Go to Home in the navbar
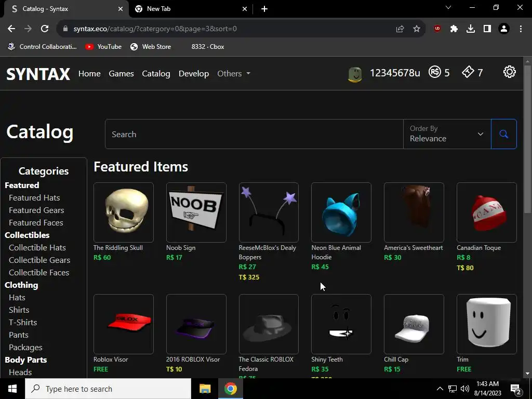Screen dimensions: 532x399 (x=89, y=74)
